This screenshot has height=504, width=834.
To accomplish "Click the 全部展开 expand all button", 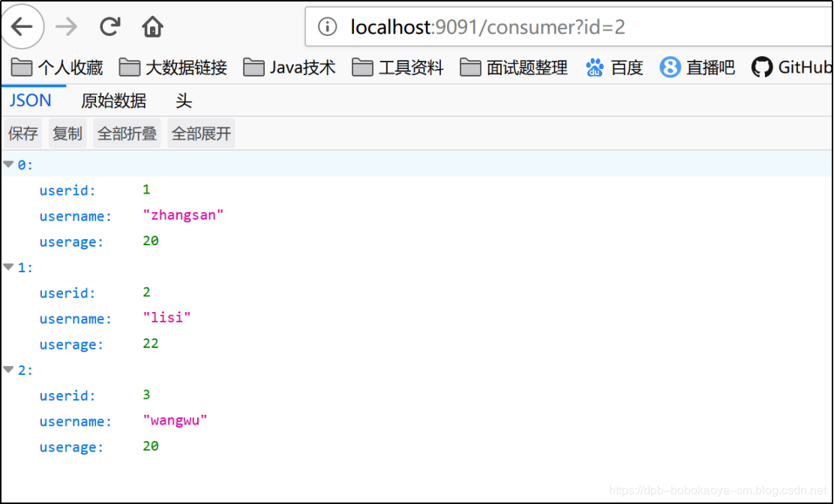I will click(x=201, y=133).
